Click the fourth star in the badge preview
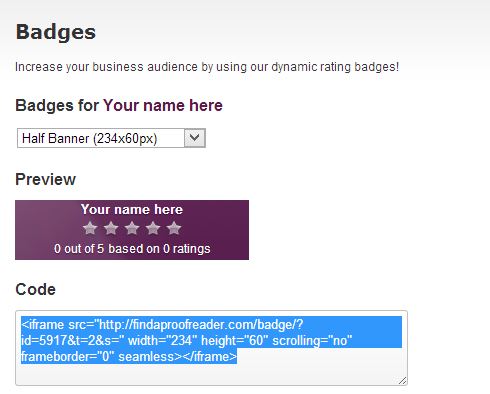The width and height of the screenshot is (490, 394). click(153, 228)
